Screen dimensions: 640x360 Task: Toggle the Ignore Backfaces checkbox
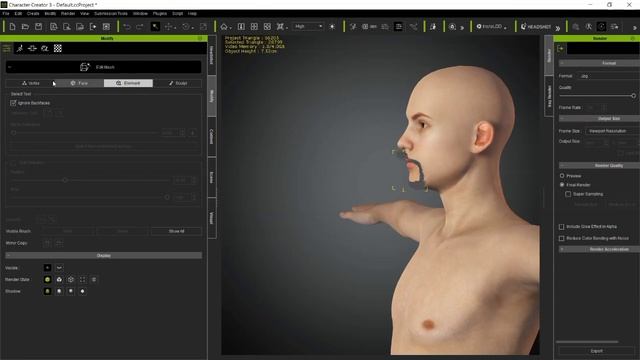[13, 103]
